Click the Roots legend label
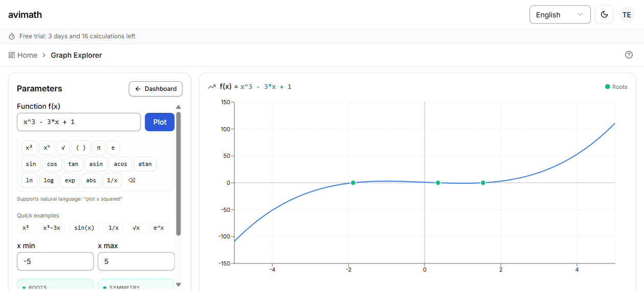The width and height of the screenshot is (644, 291). point(619,87)
